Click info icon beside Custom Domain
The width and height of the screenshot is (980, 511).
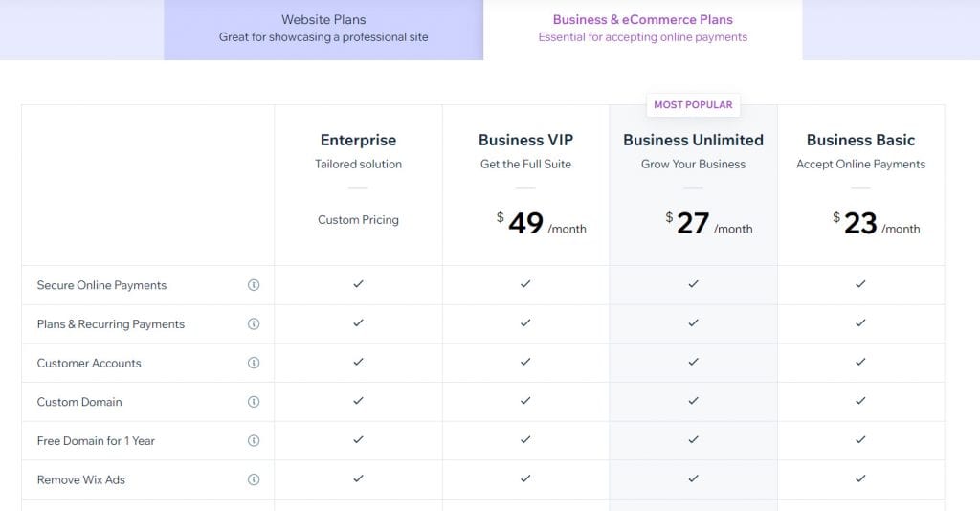pos(253,402)
